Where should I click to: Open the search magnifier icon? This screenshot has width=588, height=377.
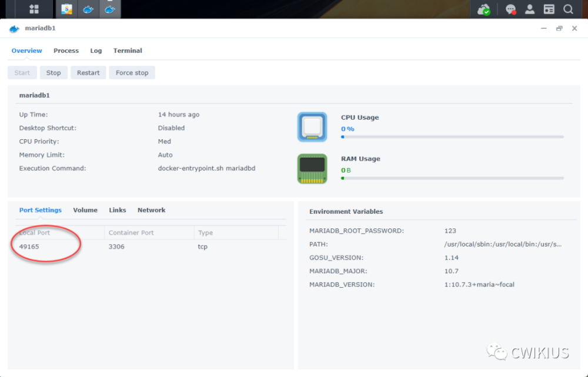tap(569, 9)
